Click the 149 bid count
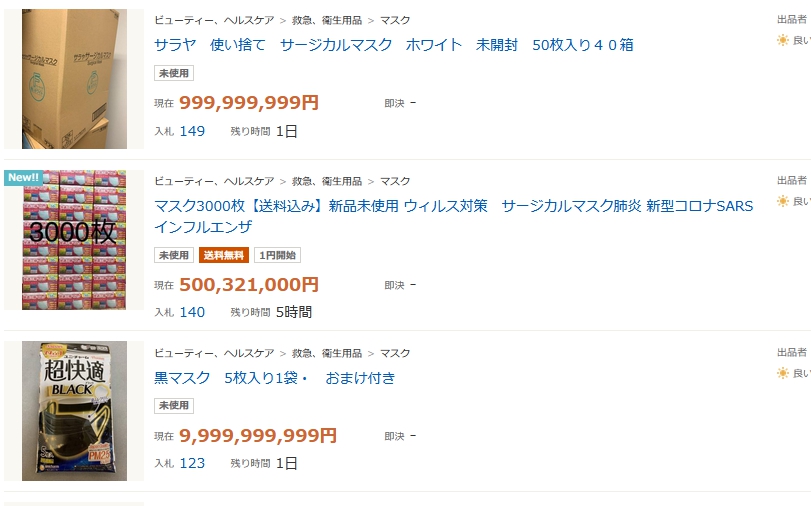 192,131
